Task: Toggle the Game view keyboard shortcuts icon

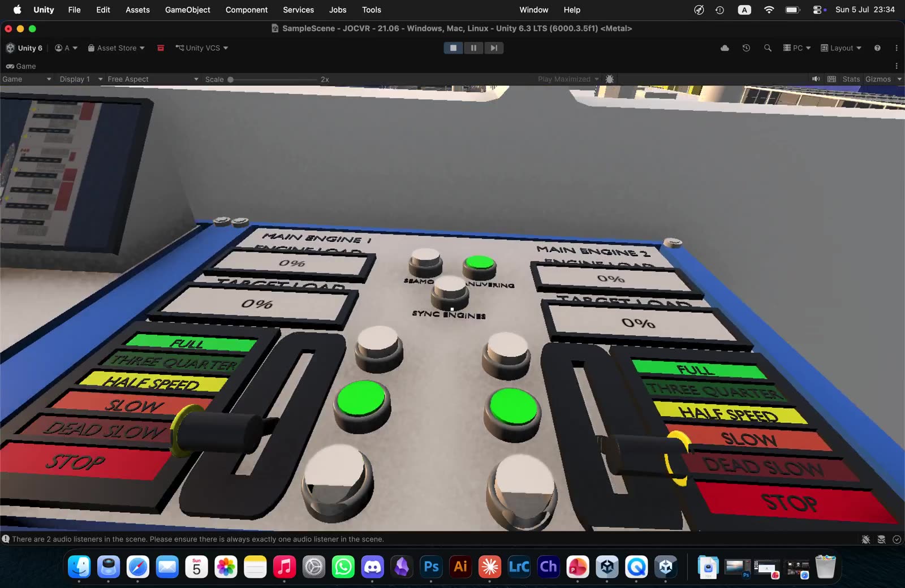Action: point(831,79)
